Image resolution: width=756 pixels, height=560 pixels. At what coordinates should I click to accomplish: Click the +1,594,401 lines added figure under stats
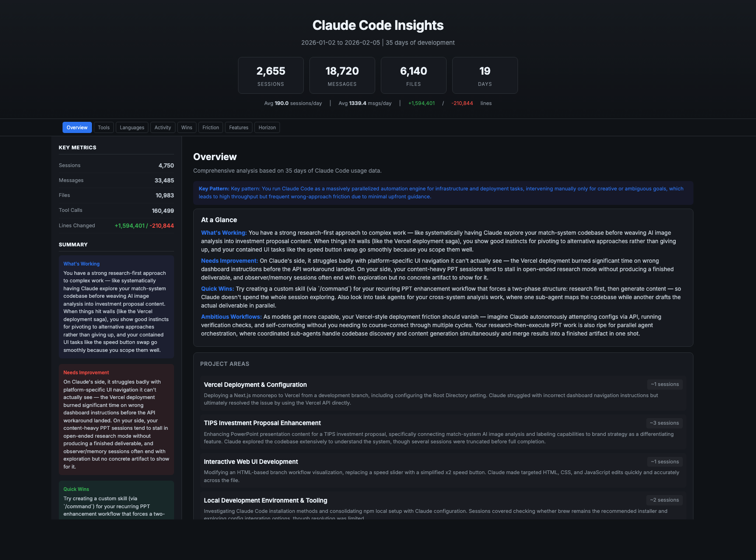pos(421,103)
